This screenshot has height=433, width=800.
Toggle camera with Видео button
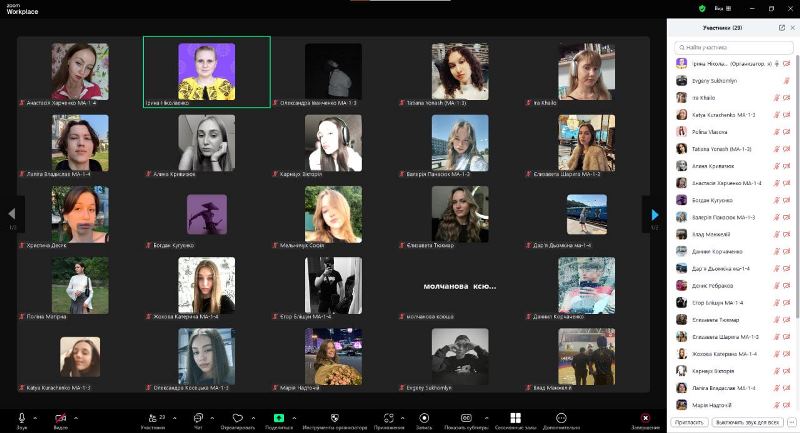pyautogui.click(x=60, y=418)
